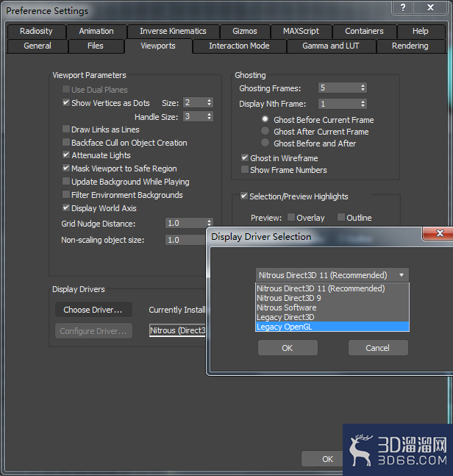Click the Handle Size value field
This screenshot has width=453, height=476.
194,116
